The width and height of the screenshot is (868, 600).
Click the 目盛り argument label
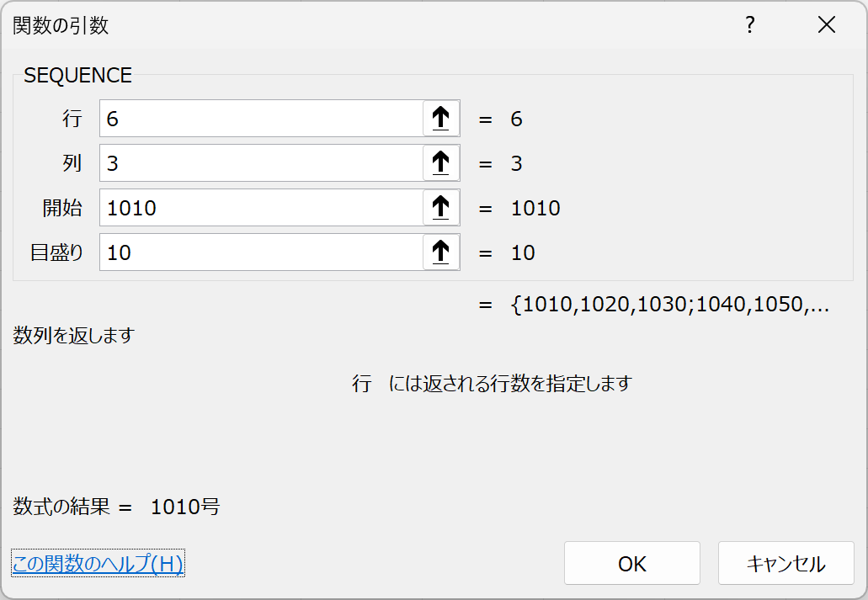pyautogui.click(x=57, y=252)
